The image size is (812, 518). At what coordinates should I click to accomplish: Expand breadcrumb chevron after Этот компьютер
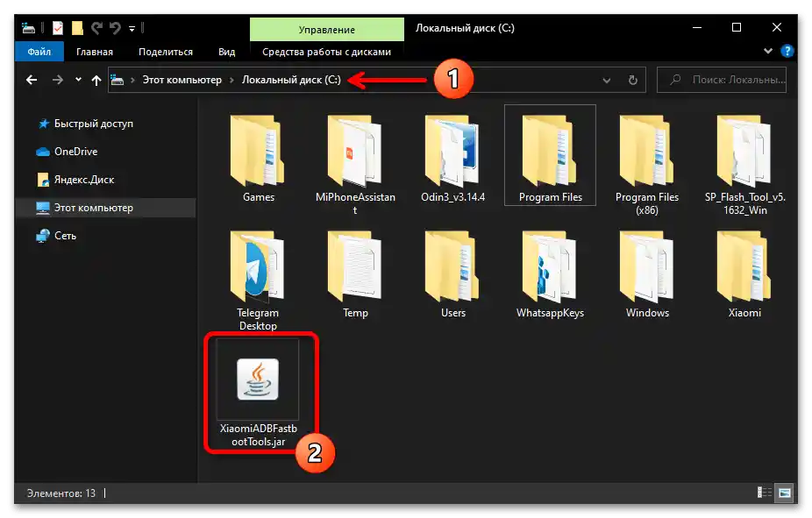tap(231, 81)
